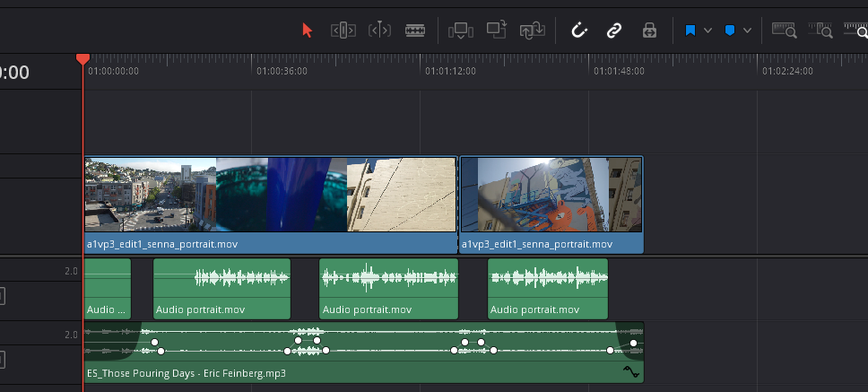Click the curve icon on the mp3 clip
The width and height of the screenshot is (868, 392).
[630, 371]
